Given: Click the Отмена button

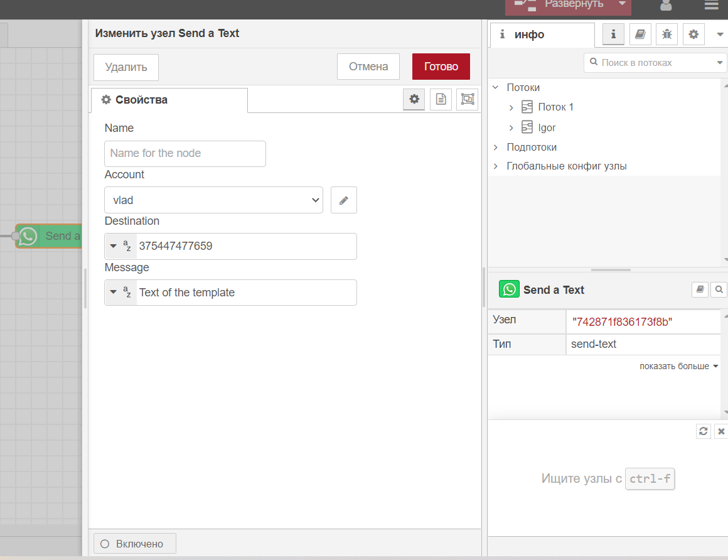Looking at the screenshot, I should (x=368, y=67).
